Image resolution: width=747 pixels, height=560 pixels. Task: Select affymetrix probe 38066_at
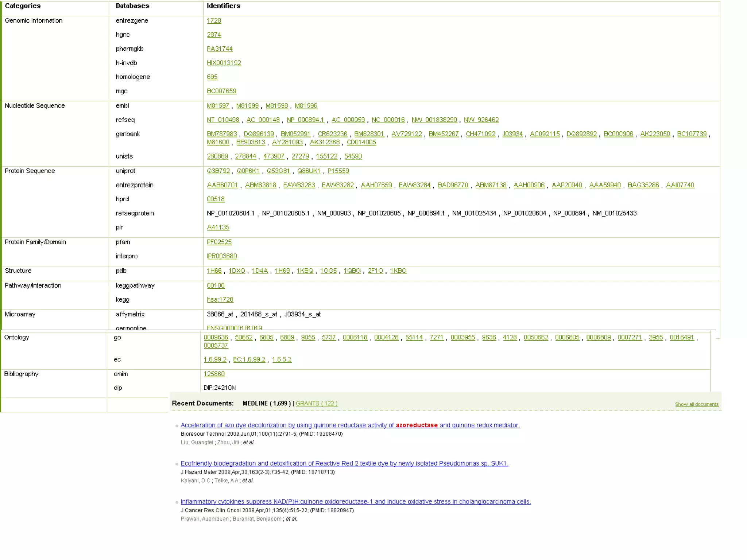pos(220,314)
